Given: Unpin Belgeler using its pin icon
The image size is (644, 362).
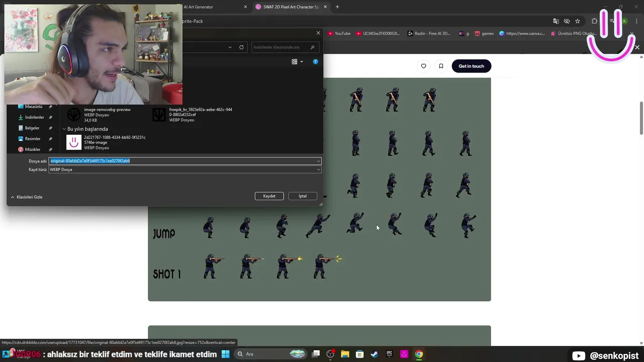Looking at the screenshot, I should pos(50,128).
